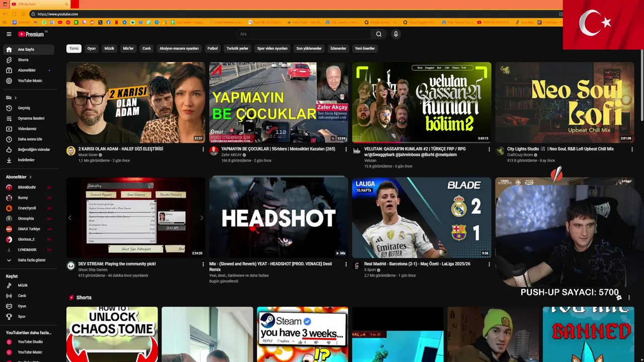Open Ghost Ship Games channel link
644x362 pixels.
[93, 270]
